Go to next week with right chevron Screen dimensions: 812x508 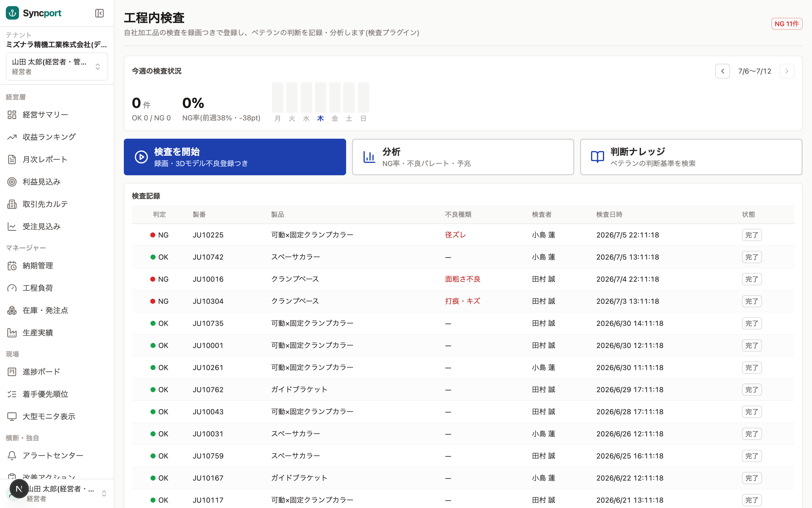click(787, 71)
